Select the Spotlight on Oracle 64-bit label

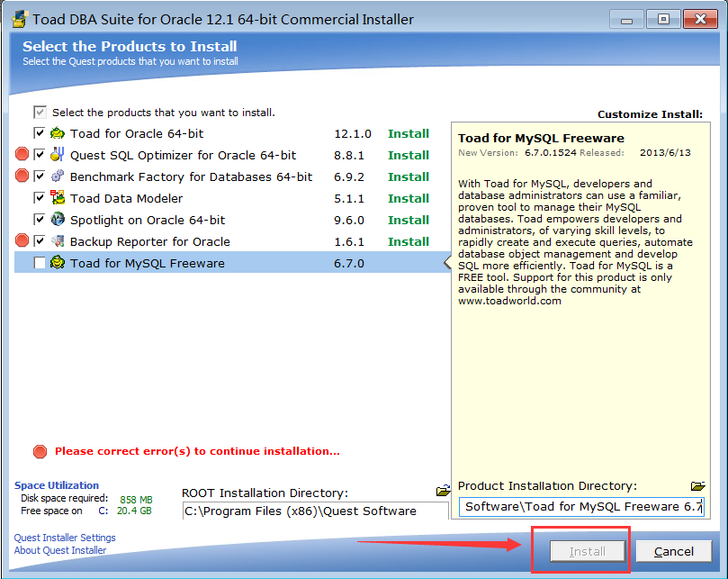148,221
